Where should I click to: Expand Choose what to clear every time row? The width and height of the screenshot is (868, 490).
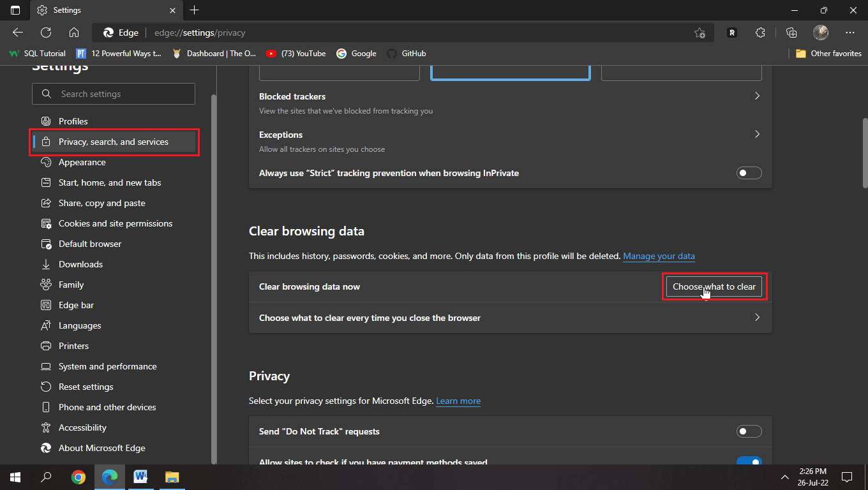tap(510, 318)
